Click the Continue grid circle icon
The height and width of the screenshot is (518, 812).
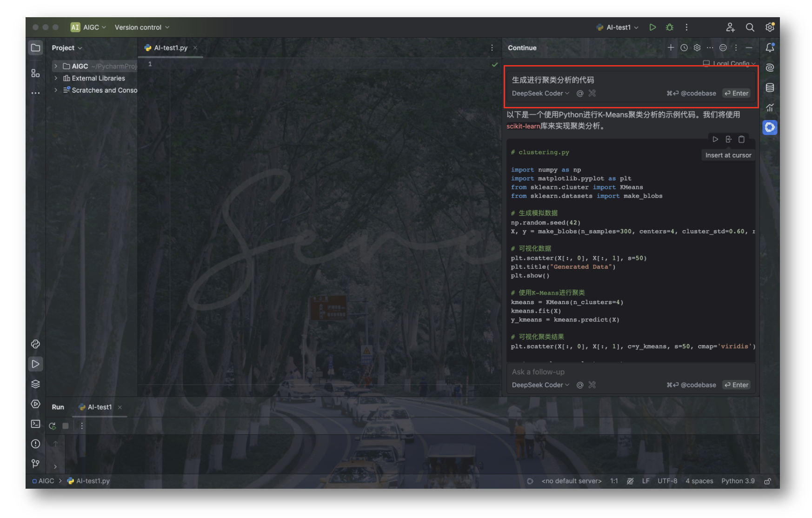click(723, 47)
